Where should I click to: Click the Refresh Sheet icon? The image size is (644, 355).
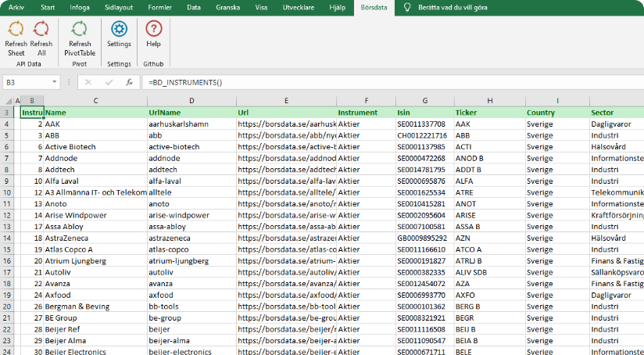pyautogui.click(x=16, y=30)
